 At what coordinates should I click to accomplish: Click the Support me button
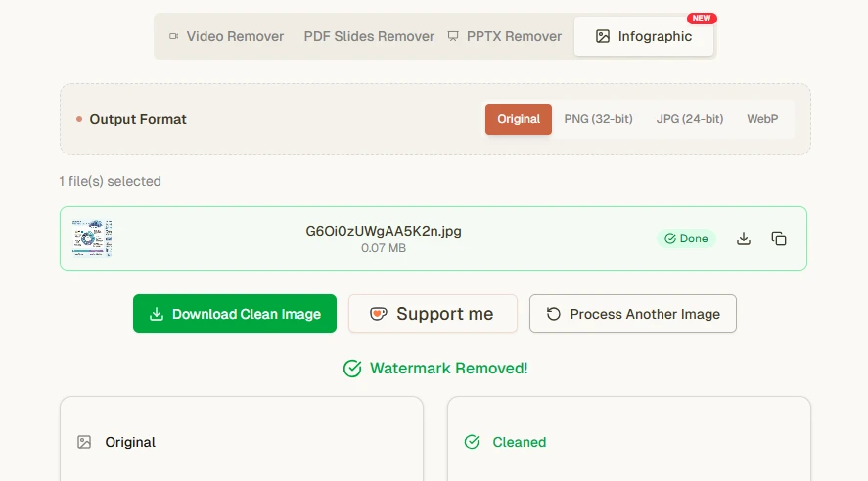(x=433, y=314)
